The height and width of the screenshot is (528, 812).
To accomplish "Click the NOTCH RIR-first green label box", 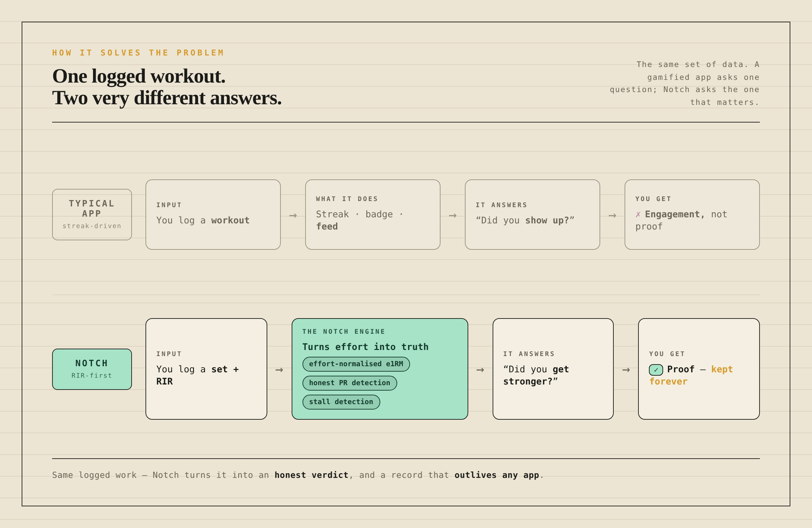I will point(92,369).
